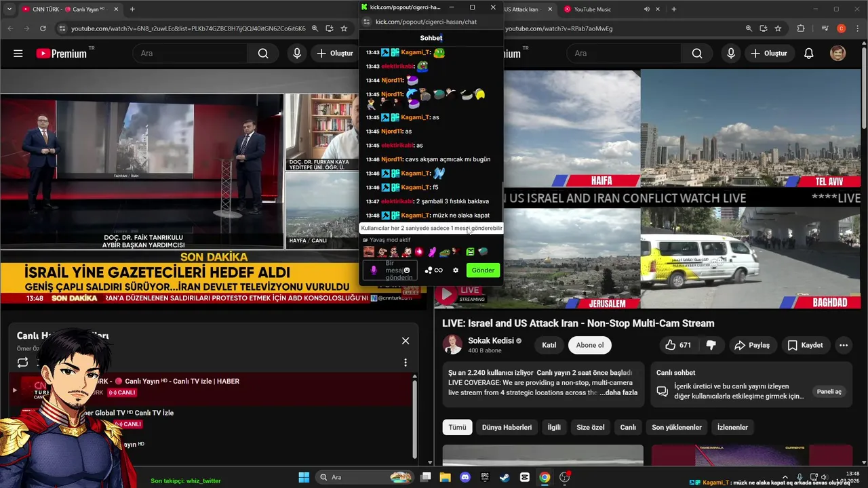Click Abone ol subscribe button
Viewport: 868px width, 488px height.
(x=590, y=345)
